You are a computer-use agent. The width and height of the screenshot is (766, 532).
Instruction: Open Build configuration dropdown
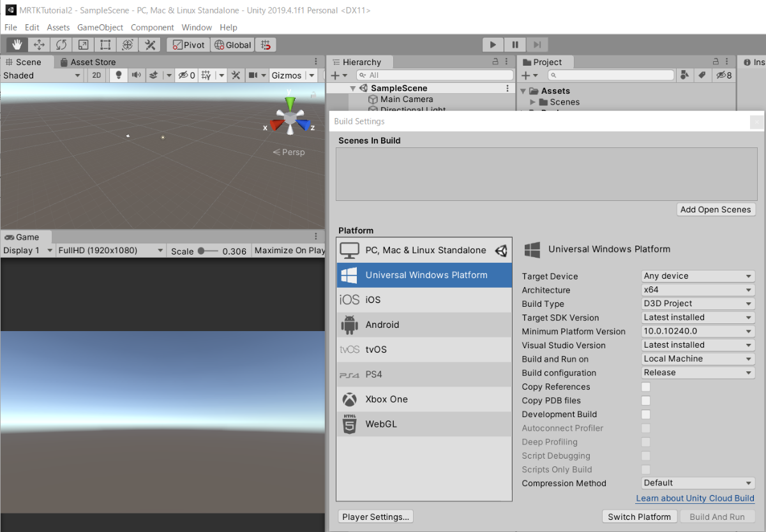tap(698, 373)
